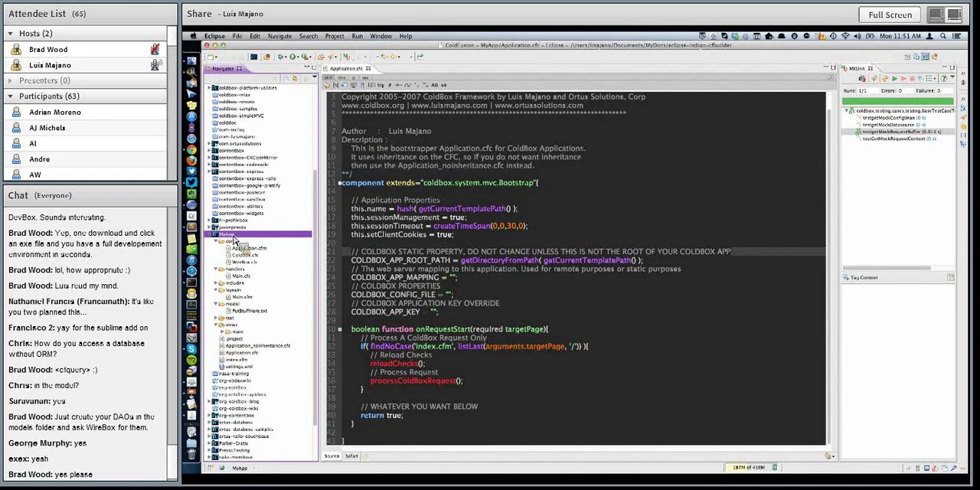The image size is (980, 490).
Task: Switch to the MXUnit view tab
Action: click(x=857, y=69)
